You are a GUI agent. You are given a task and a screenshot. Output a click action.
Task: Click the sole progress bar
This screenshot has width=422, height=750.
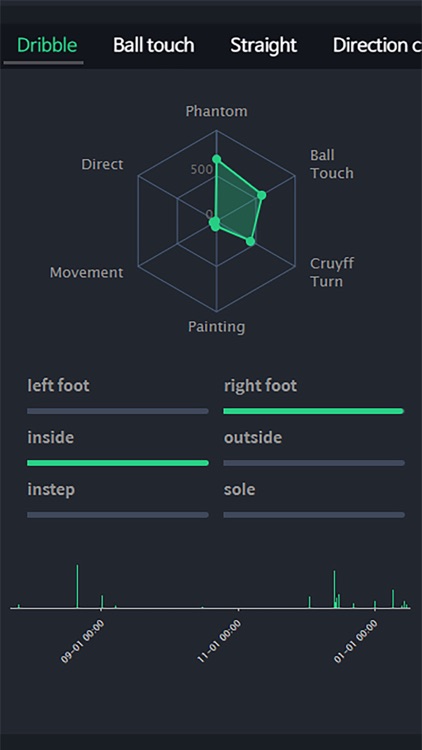[314, 515]
